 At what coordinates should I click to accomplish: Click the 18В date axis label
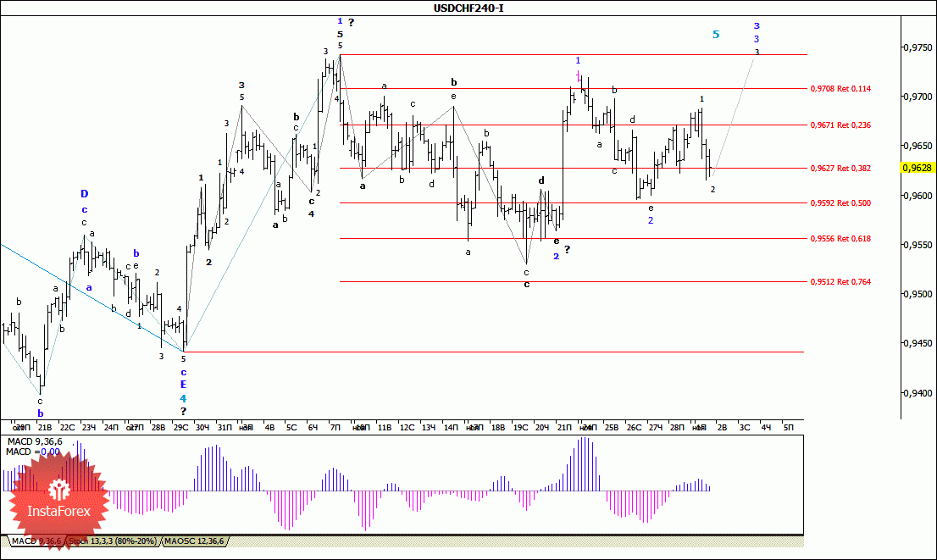[498, 427]
